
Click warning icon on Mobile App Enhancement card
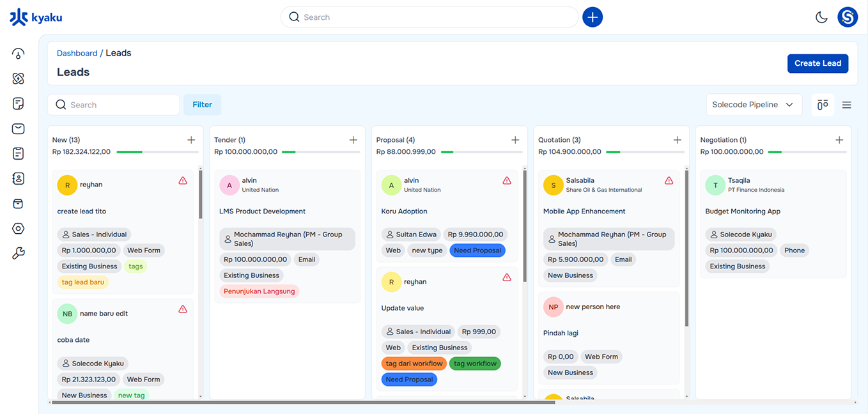(669, 181)
